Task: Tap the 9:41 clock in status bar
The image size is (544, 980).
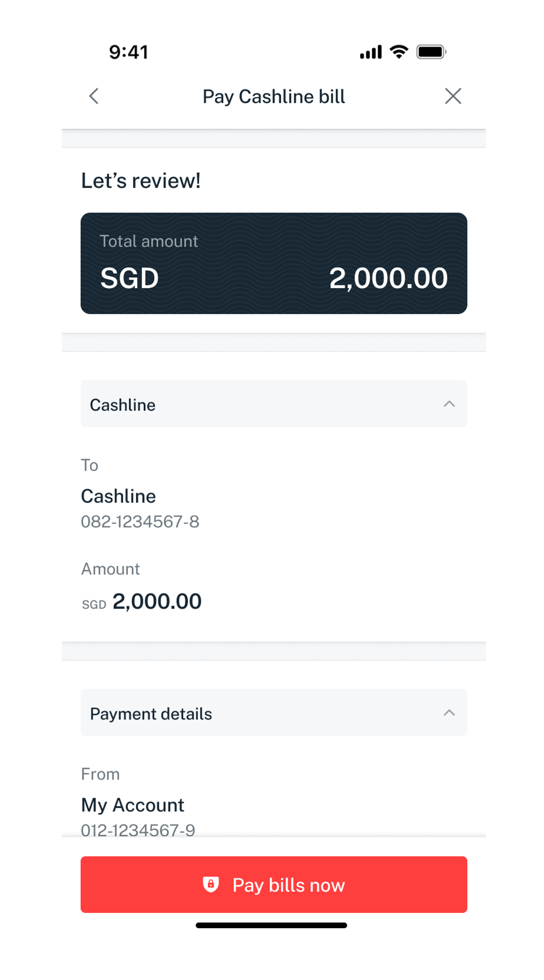Action: tap(128, 51)
